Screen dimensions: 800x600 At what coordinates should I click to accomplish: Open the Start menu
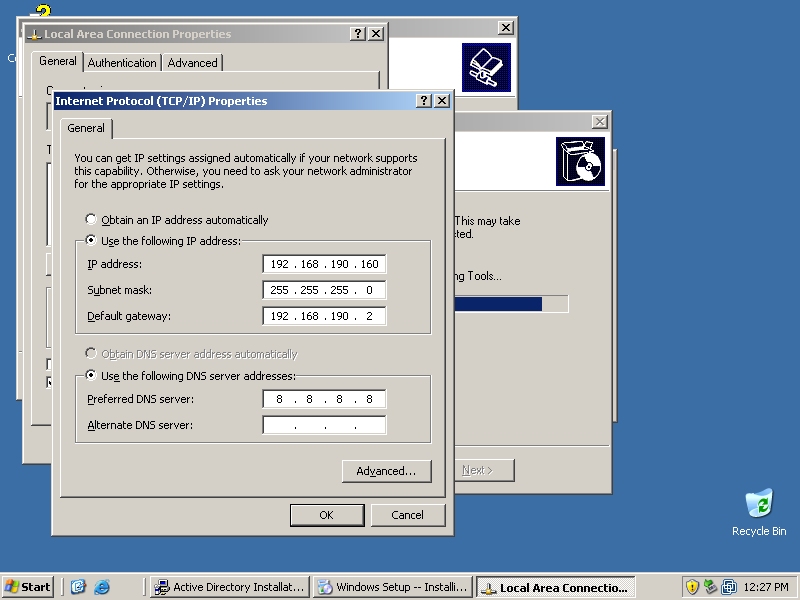pyautogui.click(x=28, y=587)
